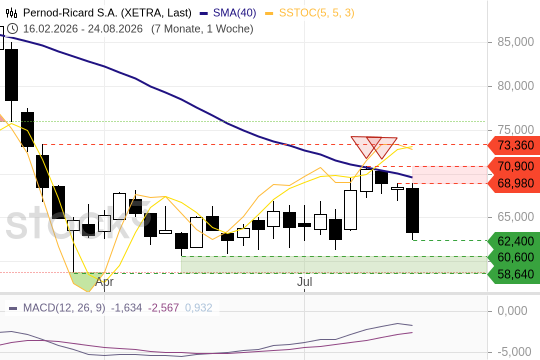
Task: Click the 58,640 support price label
Action: 514,274
